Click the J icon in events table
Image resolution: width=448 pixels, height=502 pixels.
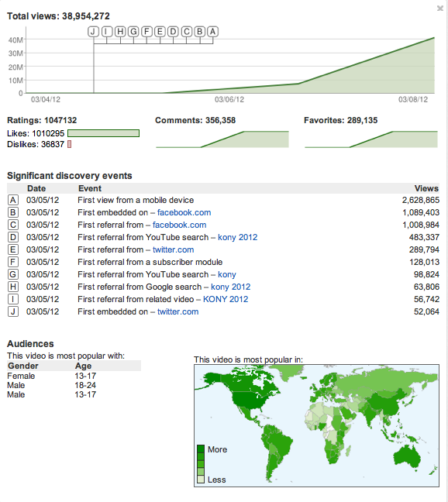point(13,311)
